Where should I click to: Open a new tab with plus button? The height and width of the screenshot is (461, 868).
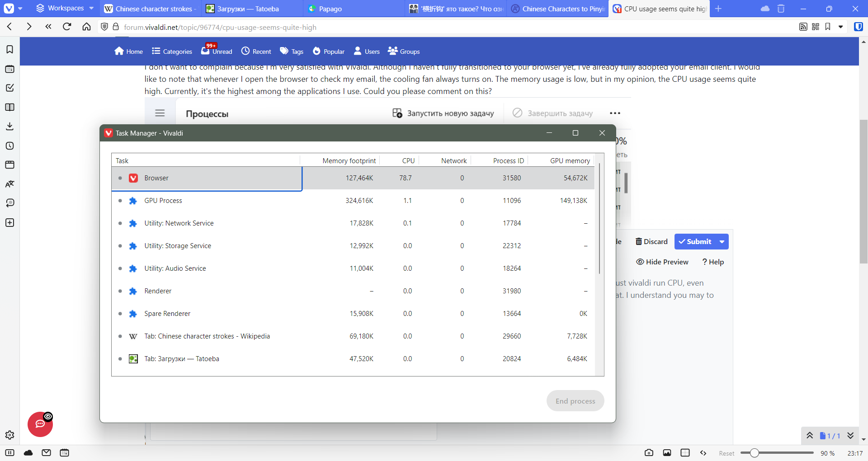point(718,9)
